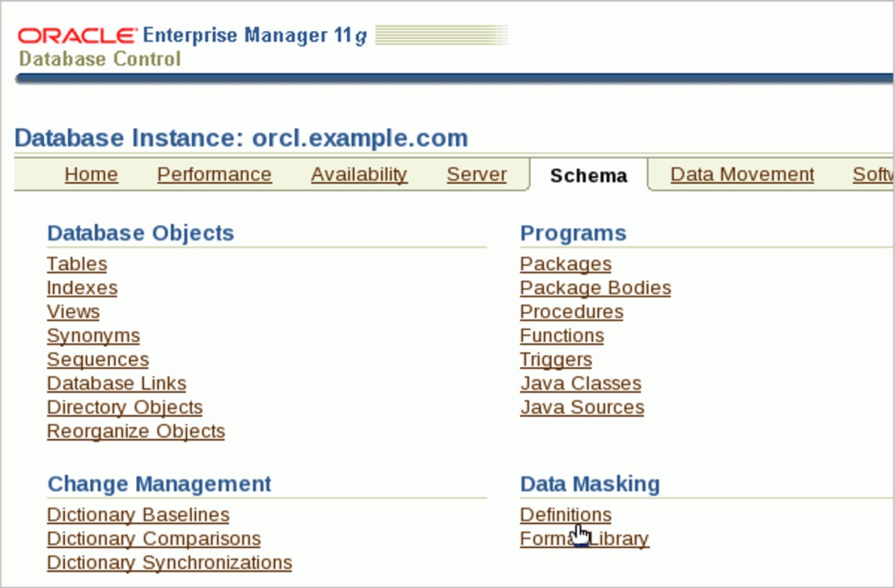Open the Indexes link

[82, 287]
